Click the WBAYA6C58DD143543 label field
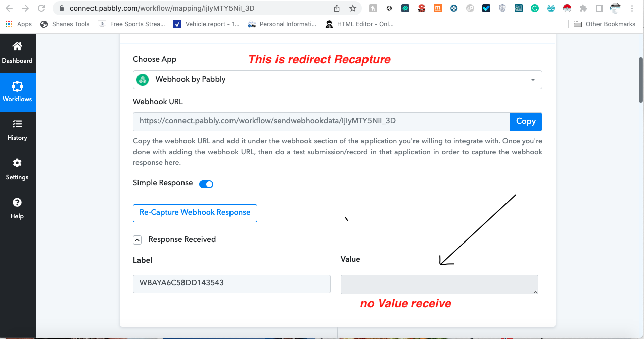The width and height of the screenshot is (644, 339). [232, 284]
